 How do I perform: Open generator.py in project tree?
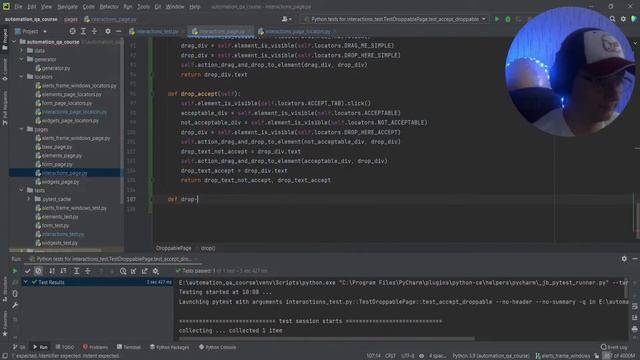(56, 68)
